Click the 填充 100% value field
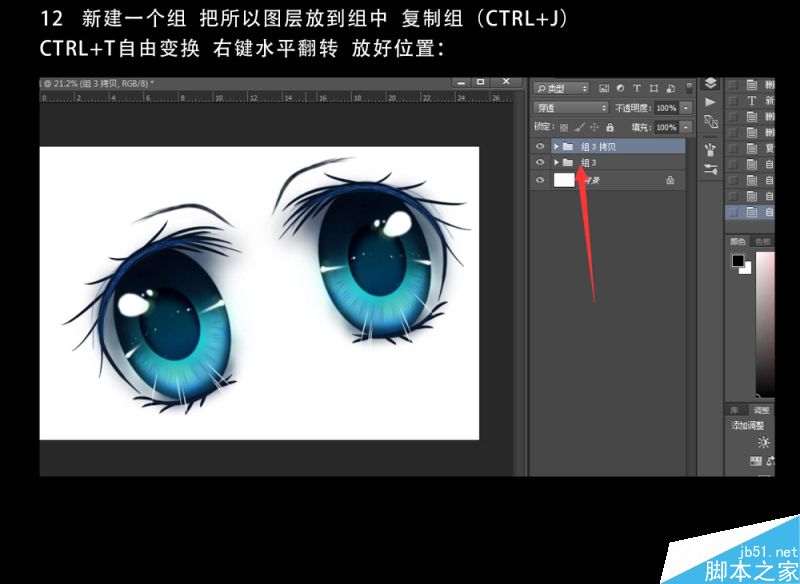Screen dimensions: 800x584 pyautogui.click(x=666, y=127)
